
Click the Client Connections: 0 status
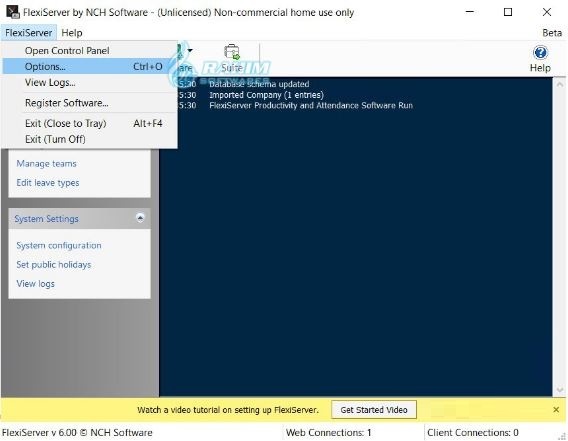473,433
